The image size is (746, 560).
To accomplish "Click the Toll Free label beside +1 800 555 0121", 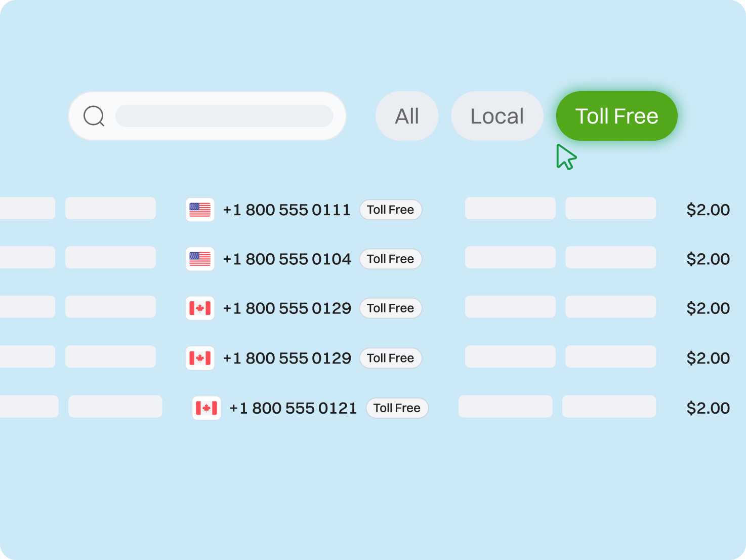I will pos(397,408).
